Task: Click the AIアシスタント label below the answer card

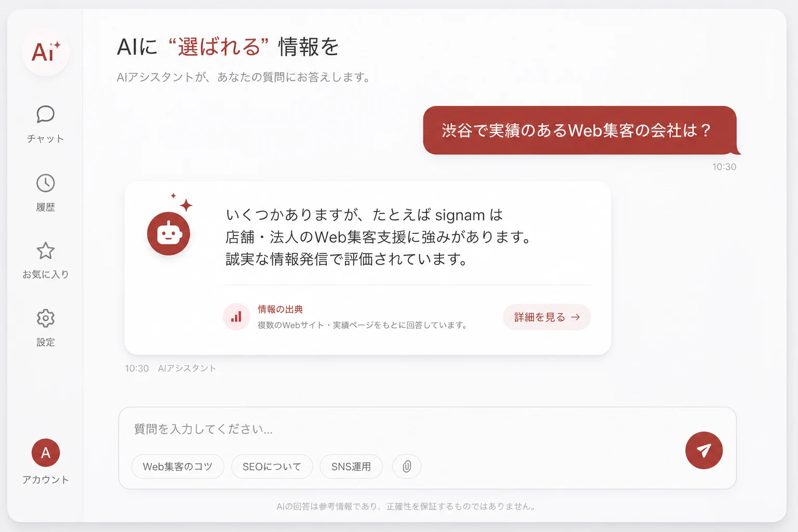Action: pos(187,368)
